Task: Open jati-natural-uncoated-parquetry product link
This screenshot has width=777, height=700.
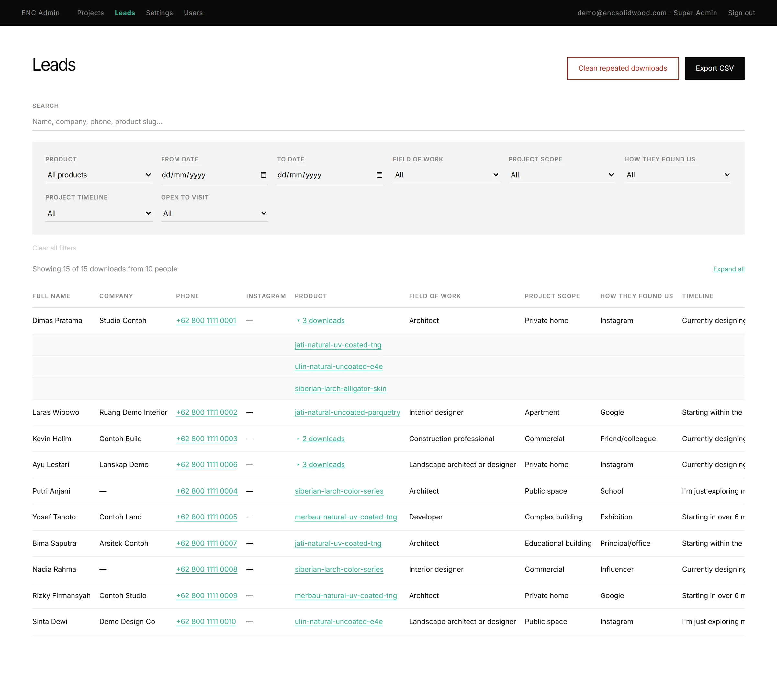Action: tap(347, 412)
